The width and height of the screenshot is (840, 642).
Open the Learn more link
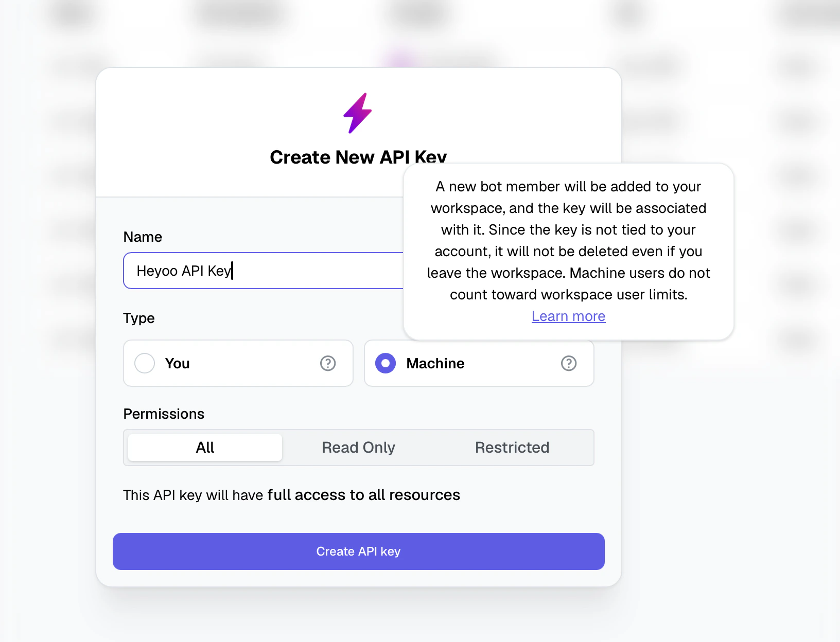568,316
